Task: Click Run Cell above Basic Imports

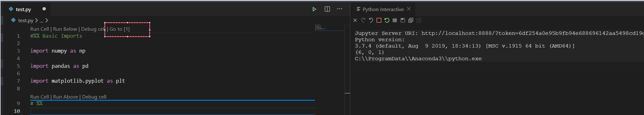Action: (39, 29)
